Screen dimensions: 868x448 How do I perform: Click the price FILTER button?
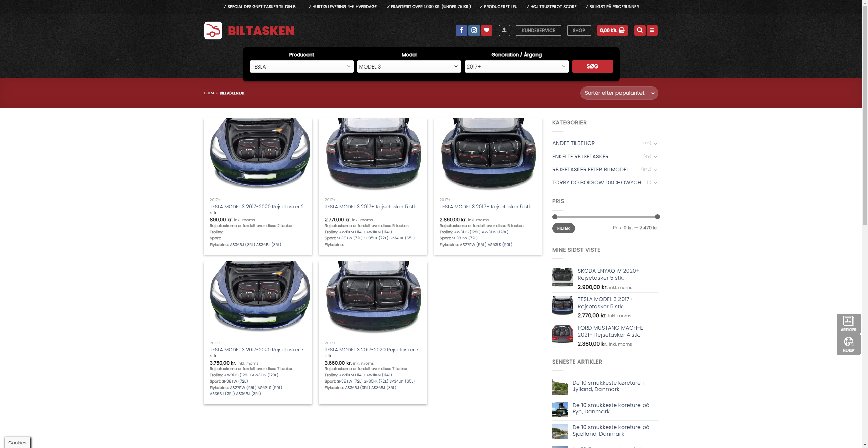pyautogui.click(x=563, y=228)
